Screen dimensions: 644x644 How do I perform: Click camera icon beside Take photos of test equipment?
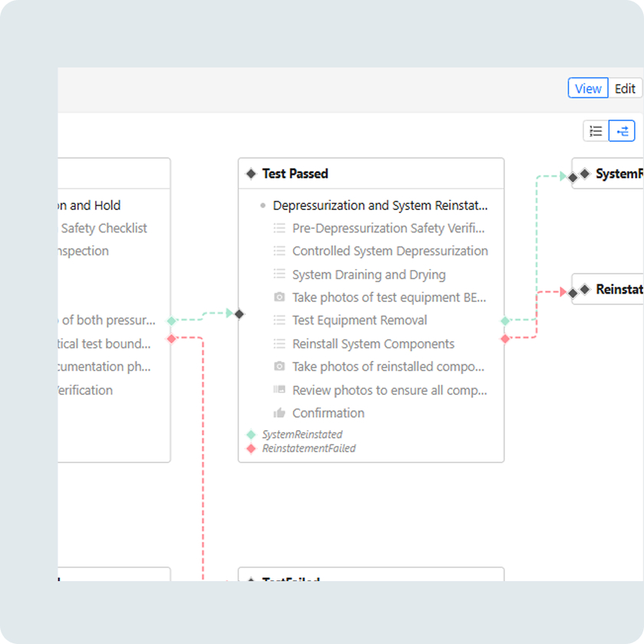(279, 297)
